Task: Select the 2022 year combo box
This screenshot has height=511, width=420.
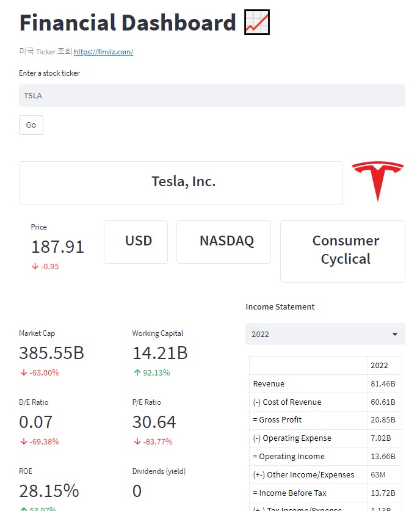Action: click(325, 334)
